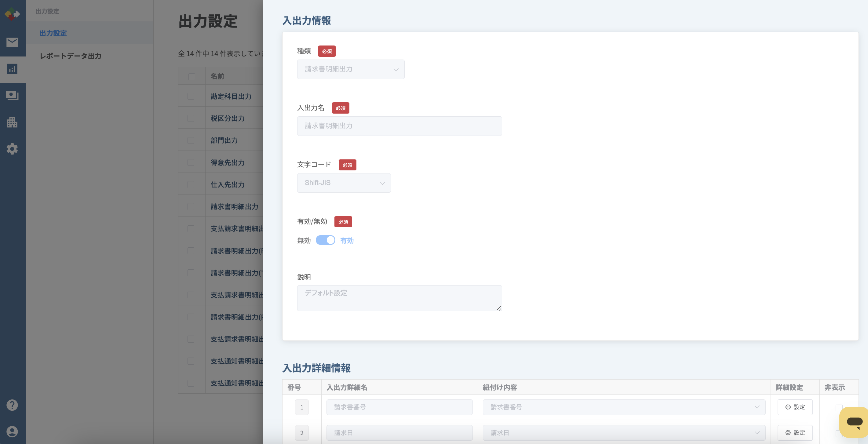Viewport: 868px width, 444px height.
Task: Click 入出力詳細名 field containing 請求日
Action: 399,432
